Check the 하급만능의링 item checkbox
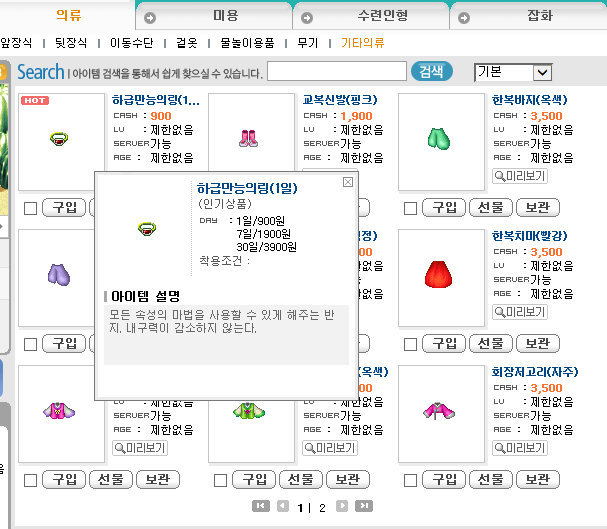Screen dimensions: 607x529 [30, 208]
